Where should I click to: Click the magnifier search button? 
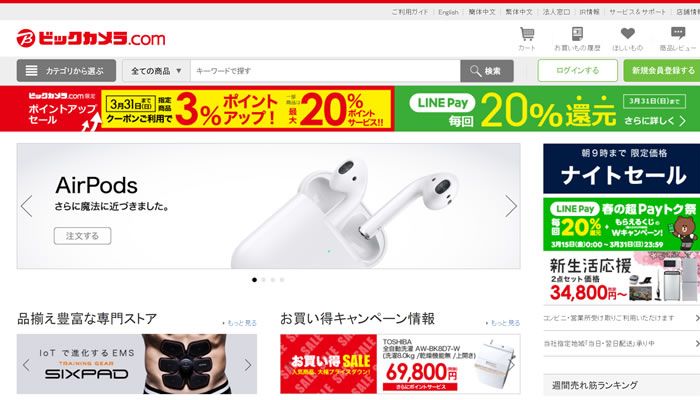[487, 71]
